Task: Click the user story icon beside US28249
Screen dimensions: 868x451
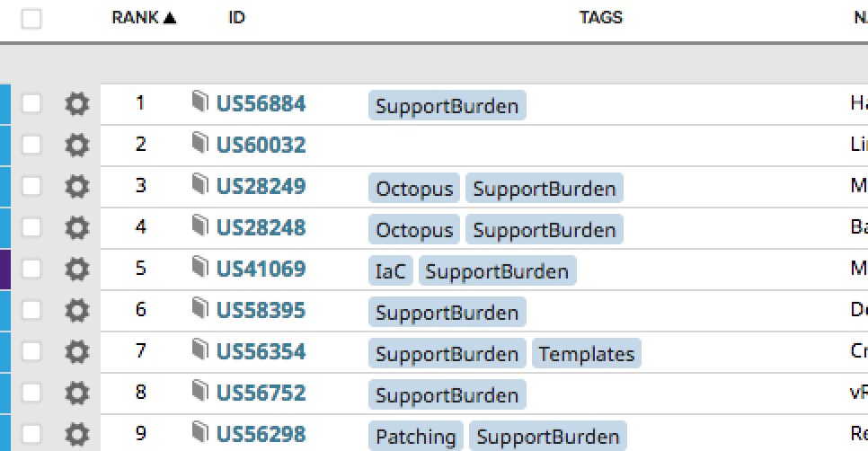Action: (x=199, y=184)
